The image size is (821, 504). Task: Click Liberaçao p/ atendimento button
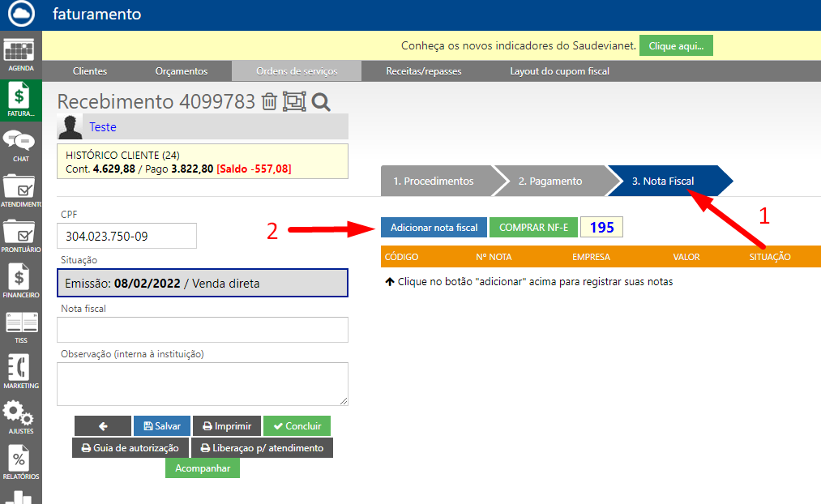(x=262, y=448)
